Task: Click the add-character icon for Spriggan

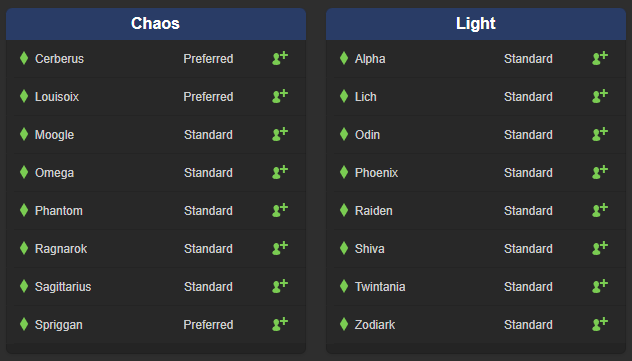Action: tap(280, 324)
